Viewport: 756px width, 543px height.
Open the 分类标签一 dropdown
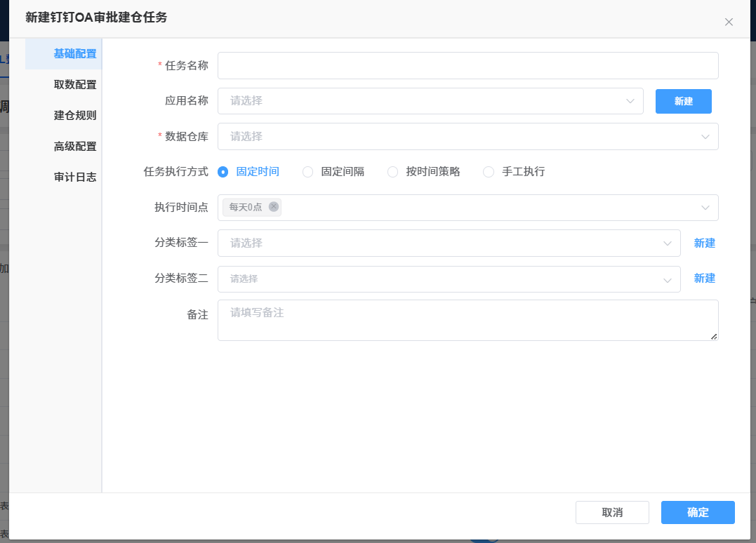[449, 243]
